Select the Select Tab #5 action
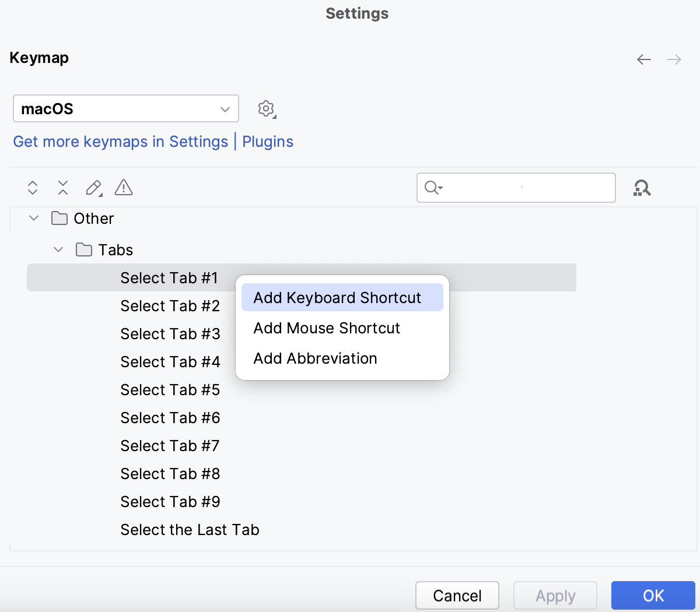The image size is (700, 612). (170, 389)
